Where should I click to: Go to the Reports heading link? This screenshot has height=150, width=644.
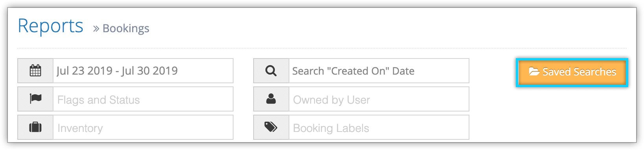pyautogui.click(x=50, y=27)
